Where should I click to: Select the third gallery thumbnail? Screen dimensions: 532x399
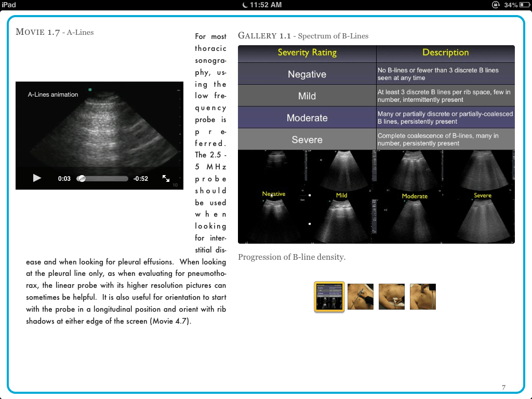(392, 296)
